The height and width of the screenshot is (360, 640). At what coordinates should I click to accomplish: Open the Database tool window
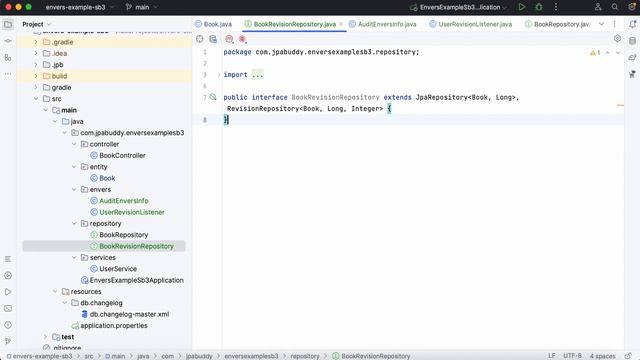(x=632, y=41)
